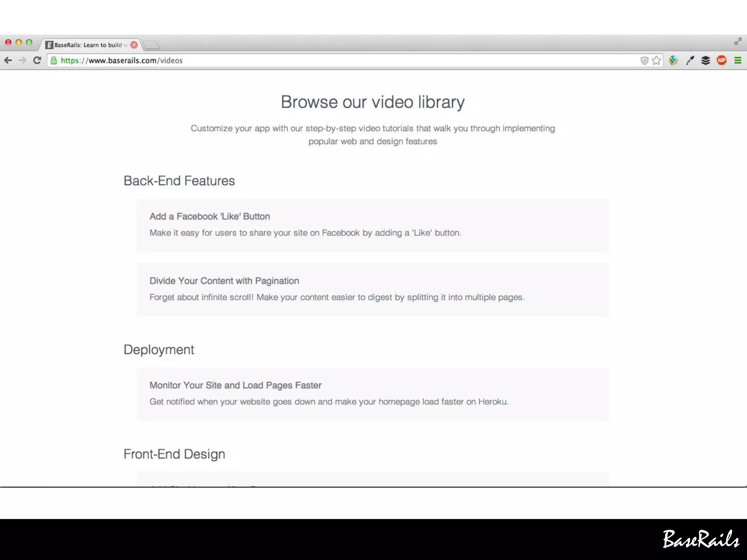Image resolution: width=747 pixels, height=560 pixels.
Task: Click the browser back arrow
Action: coord(8,61)
